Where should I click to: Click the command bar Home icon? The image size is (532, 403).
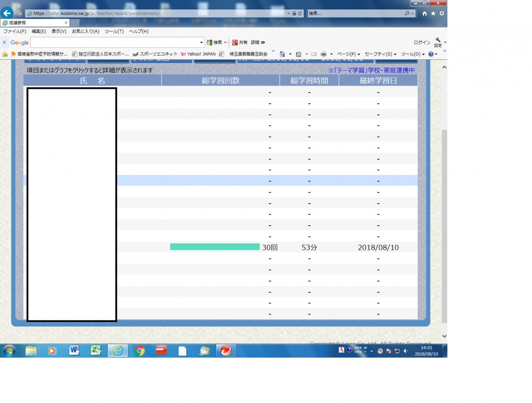tap(282, 54)
